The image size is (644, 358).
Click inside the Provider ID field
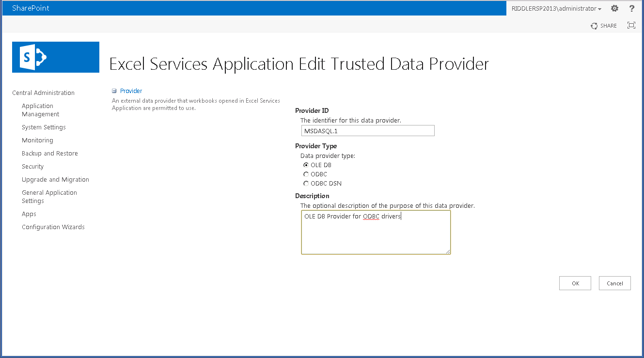coord(367,130)
